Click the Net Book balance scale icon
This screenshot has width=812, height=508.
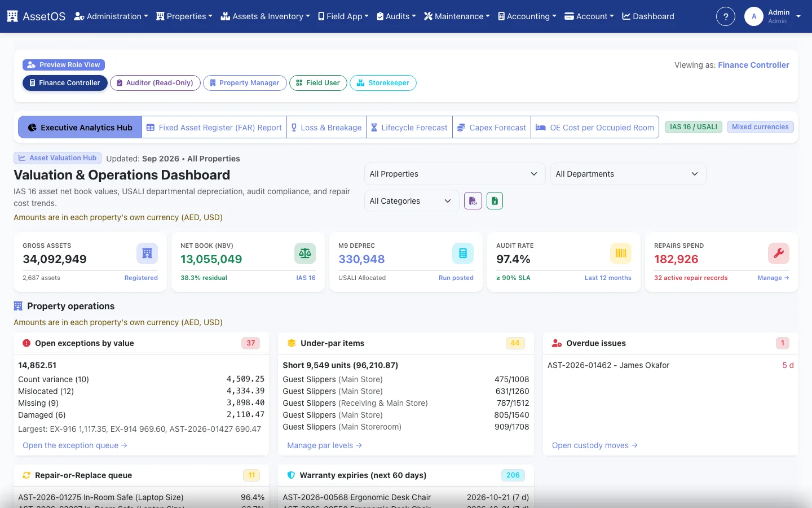[305, 253]
